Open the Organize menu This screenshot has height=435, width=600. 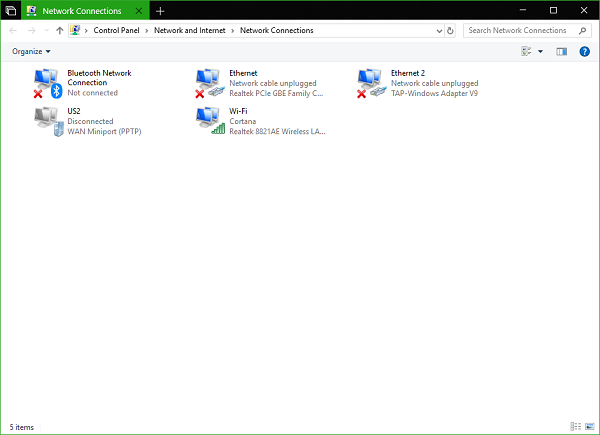point(31,51)
